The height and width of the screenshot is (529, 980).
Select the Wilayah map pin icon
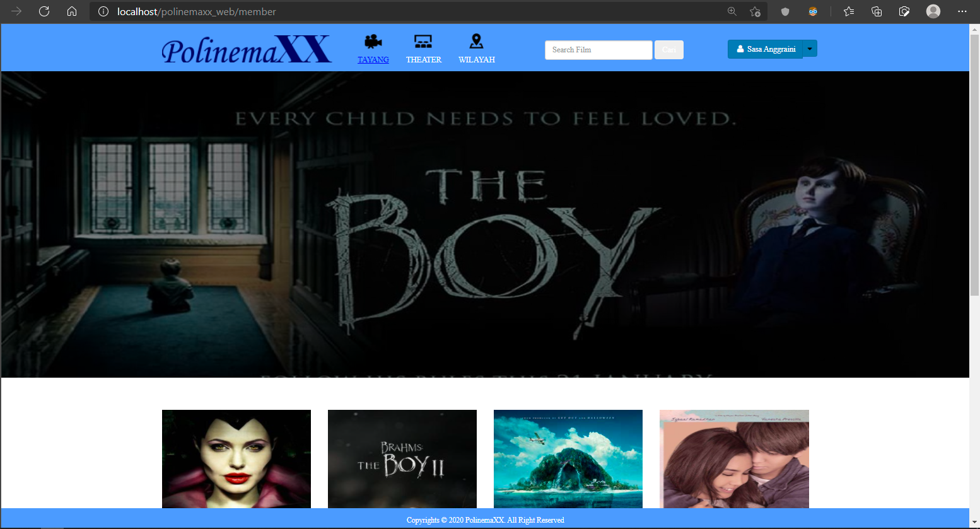pos(476,42)
